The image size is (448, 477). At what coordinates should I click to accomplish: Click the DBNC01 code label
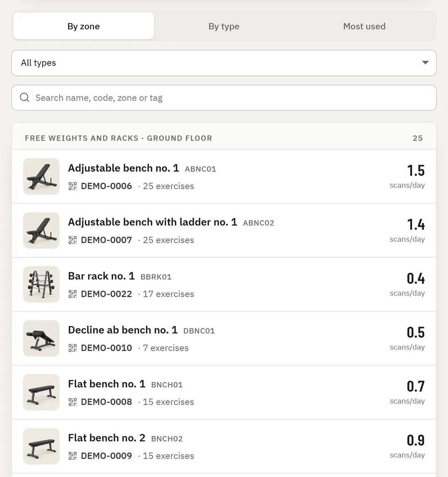tap(199, 331)
